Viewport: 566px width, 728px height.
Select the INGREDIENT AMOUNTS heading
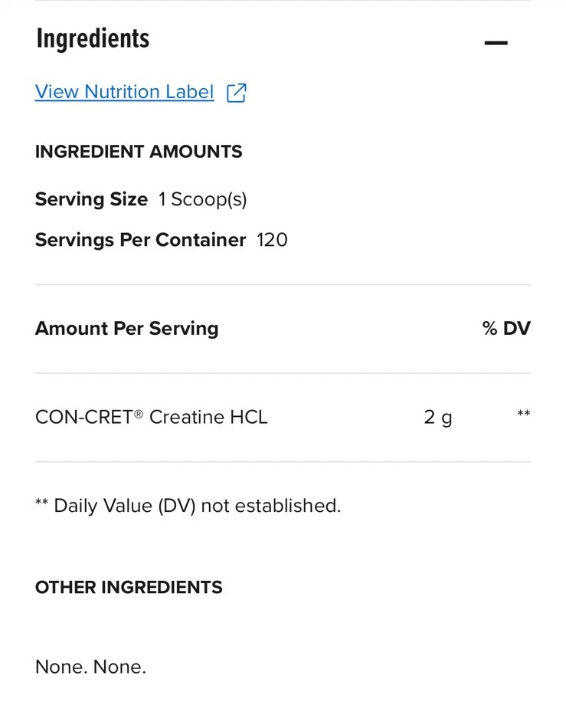click(139, 152)
